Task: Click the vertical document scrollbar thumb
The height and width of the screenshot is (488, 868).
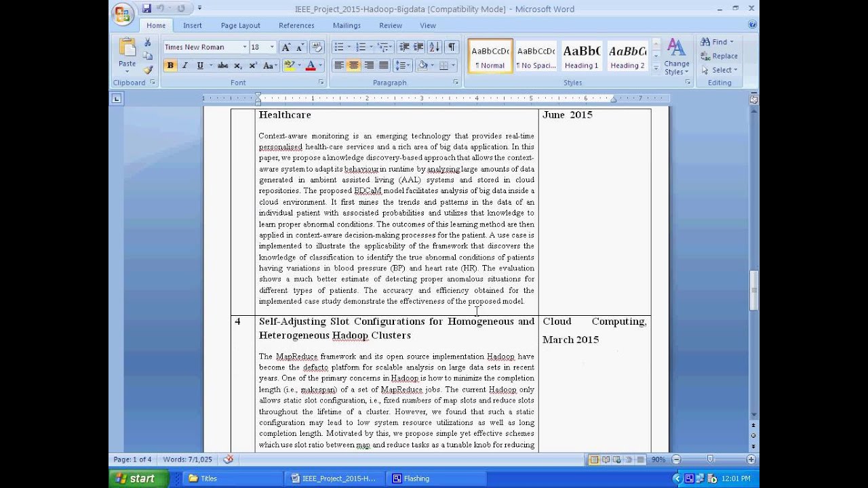Action: pyautogui.click(x=753, y=291)
